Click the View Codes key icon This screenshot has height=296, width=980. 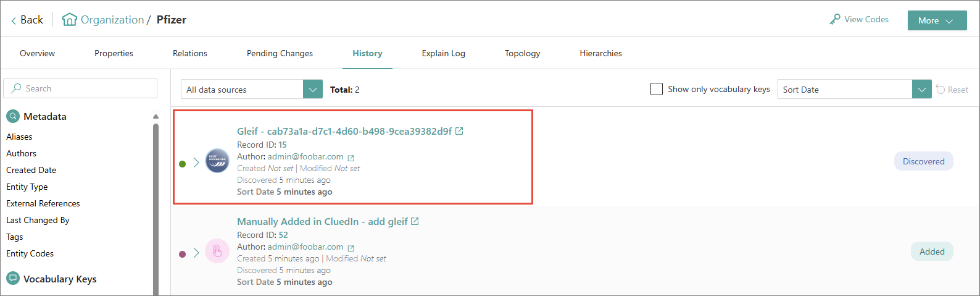835,20
